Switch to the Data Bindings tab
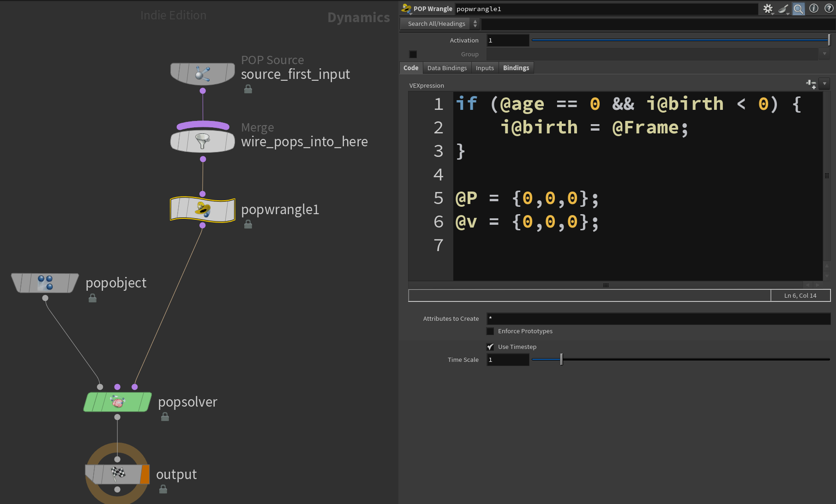Image resolution: width=836 pixels, height=504 pixels. (x=446, y=68)
